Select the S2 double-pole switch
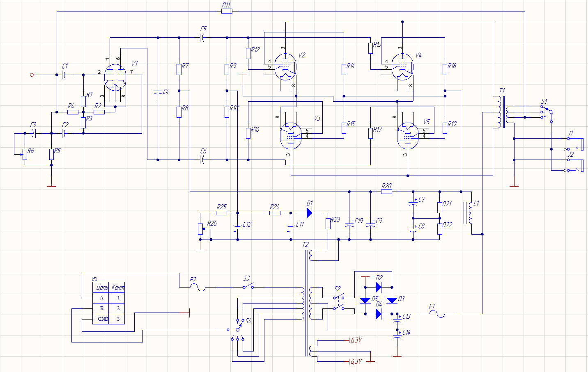The image size is (588, 372). pos(339,302)
